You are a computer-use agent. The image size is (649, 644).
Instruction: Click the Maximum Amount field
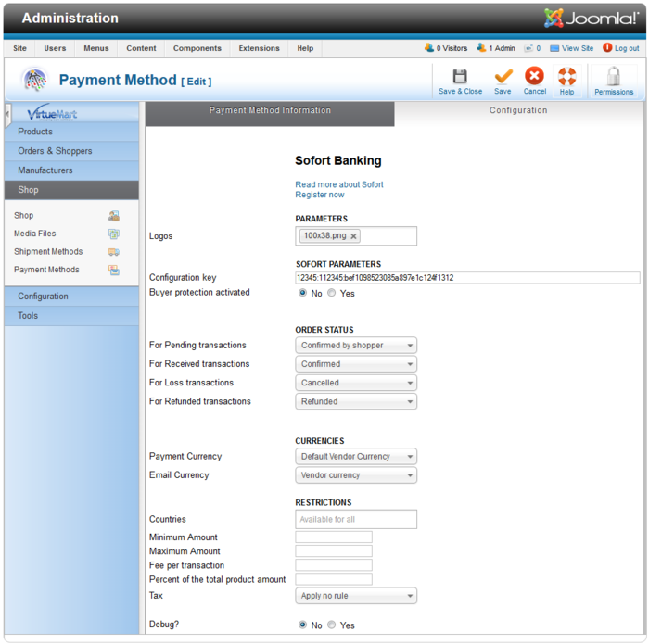334,551
